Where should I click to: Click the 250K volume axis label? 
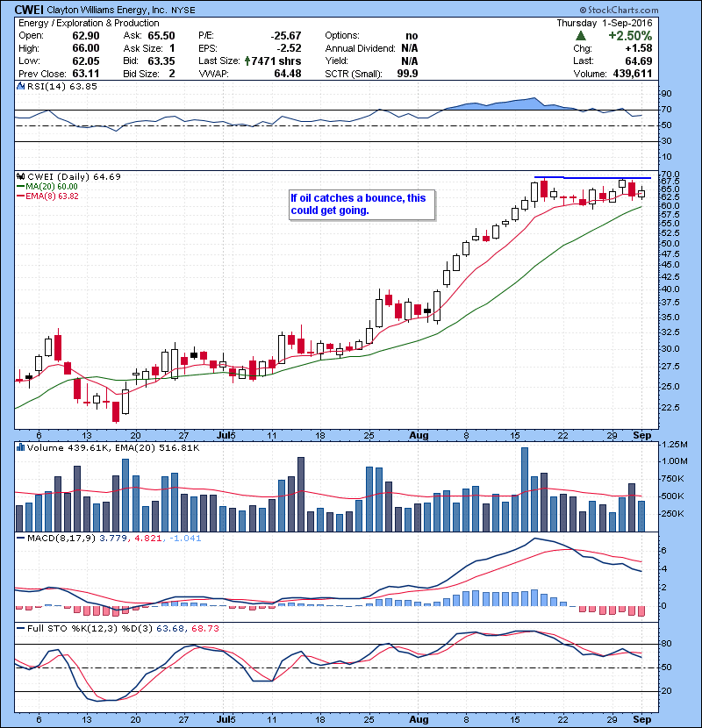tap(672, 513)
